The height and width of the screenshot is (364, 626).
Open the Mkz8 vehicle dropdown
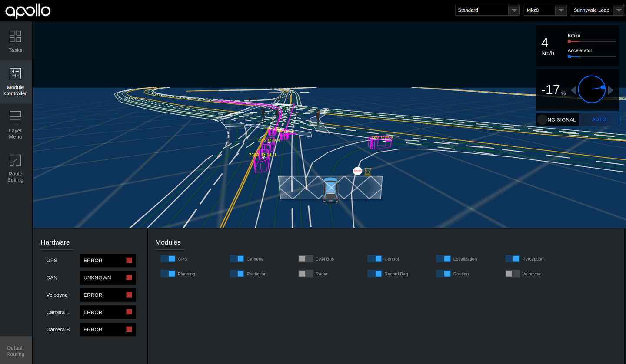click(x=545, y=10)
